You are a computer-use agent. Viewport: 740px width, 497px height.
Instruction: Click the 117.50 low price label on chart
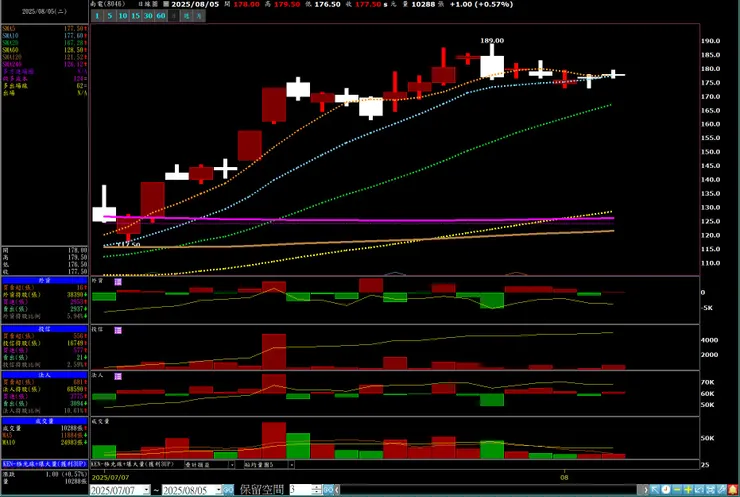pyautogui.click(x=128, y=244)
